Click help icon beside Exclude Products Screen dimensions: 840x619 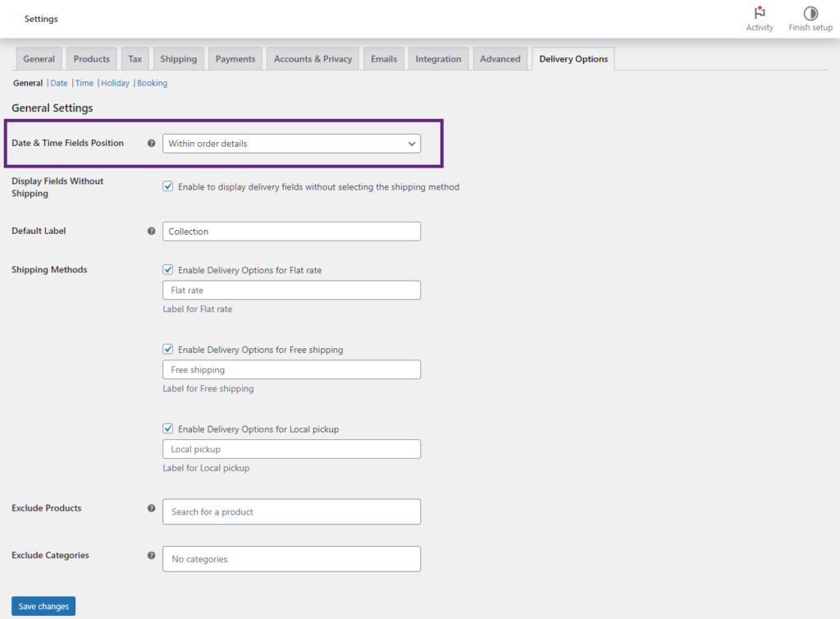tap(151, 508)
